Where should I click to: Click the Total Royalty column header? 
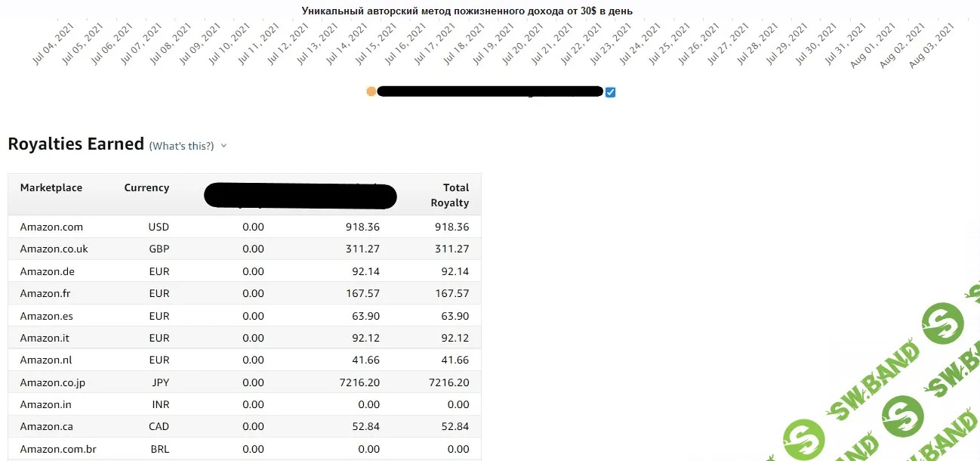click(x=450, y=195)
